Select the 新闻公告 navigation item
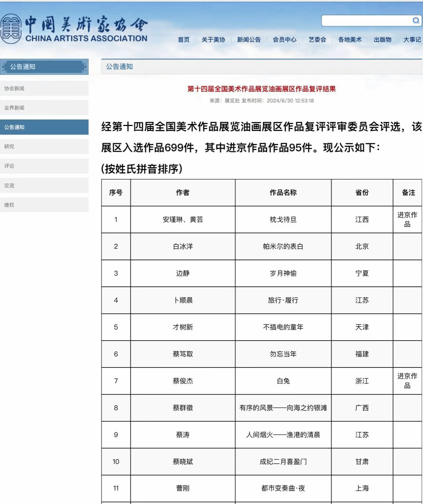The image size is (423, 504). point(249,40)
